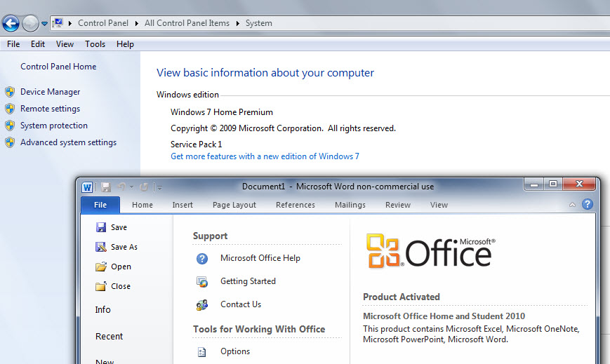610x364 pixels.
Task: Open the recent pages dropdown arrow
Action: tap(44, 24)
